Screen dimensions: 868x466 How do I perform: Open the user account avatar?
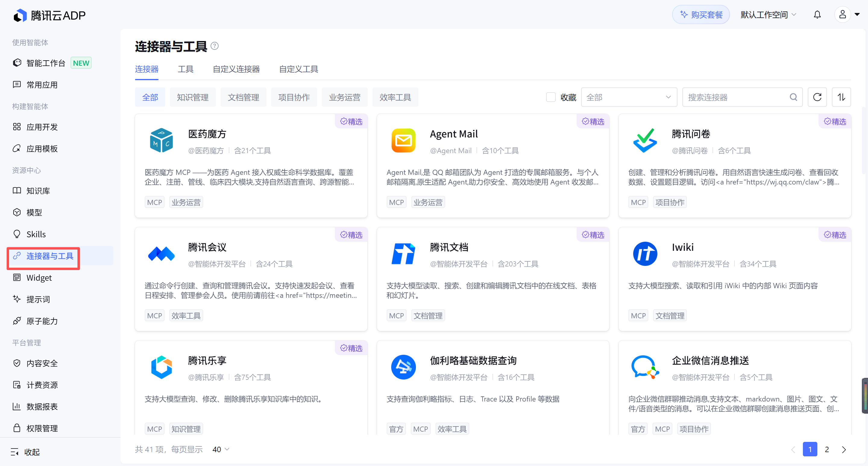pyautogui.click(x=842, y=15)
